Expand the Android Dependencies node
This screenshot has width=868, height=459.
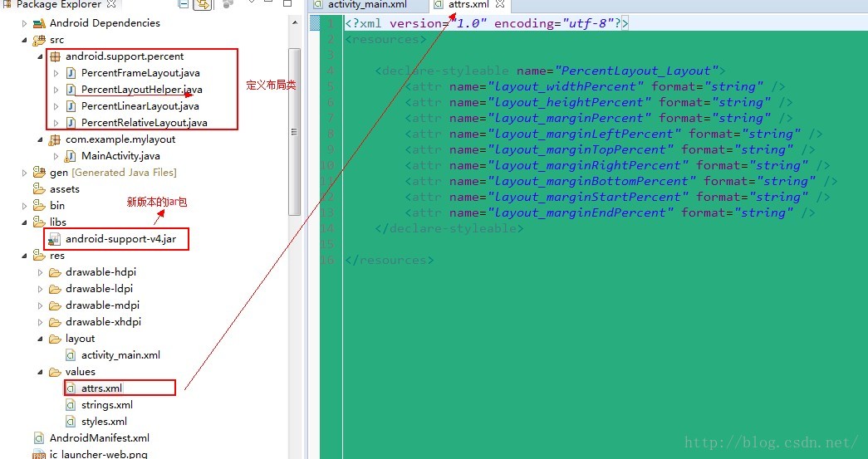[x=24, y=23]
